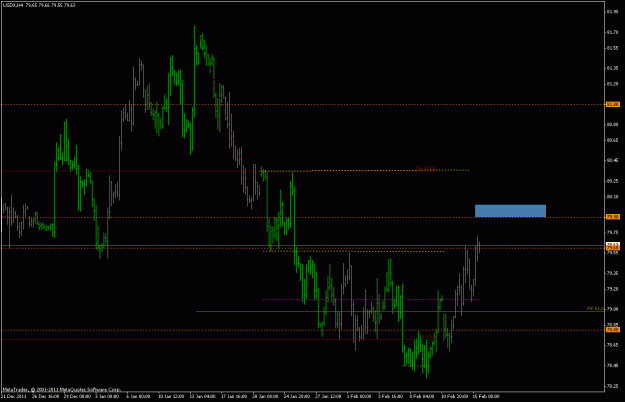Viewport: 625px width, 402px height.
Task: Click the 78.45 price axis value
Action: pos(613,365)
